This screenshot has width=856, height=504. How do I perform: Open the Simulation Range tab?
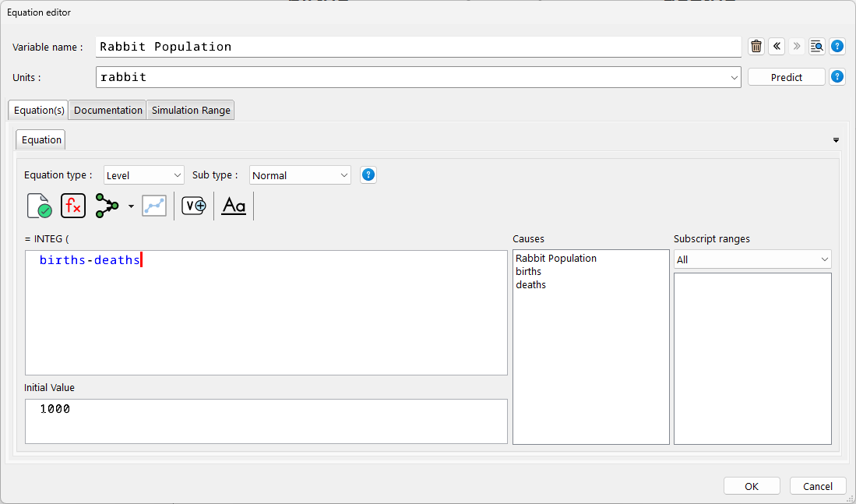pos(191,111)
